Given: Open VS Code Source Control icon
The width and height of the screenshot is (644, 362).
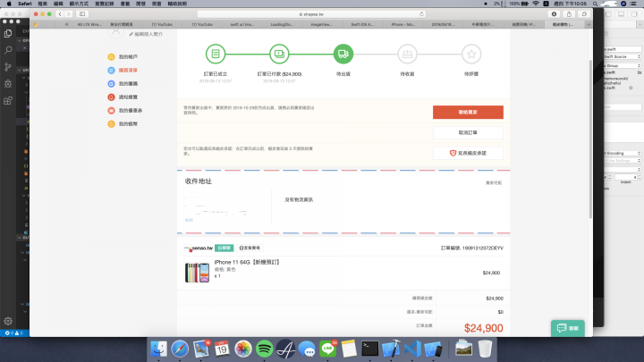Looking at the screenshot, I should pos(8,67).
